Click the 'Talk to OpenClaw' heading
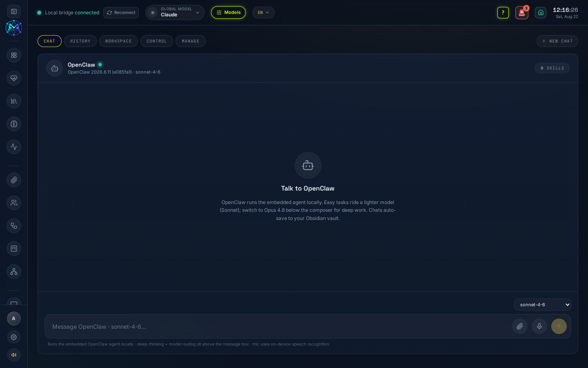 [308, 188]
